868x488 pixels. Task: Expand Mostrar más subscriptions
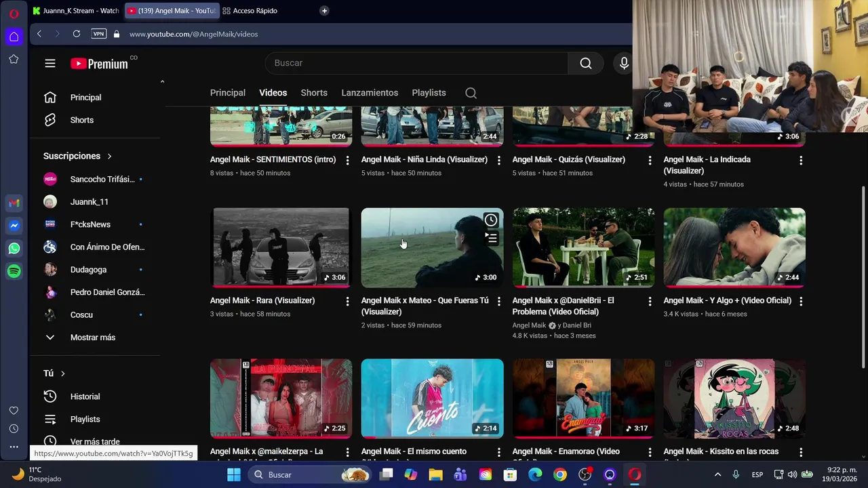click(93, 338)
